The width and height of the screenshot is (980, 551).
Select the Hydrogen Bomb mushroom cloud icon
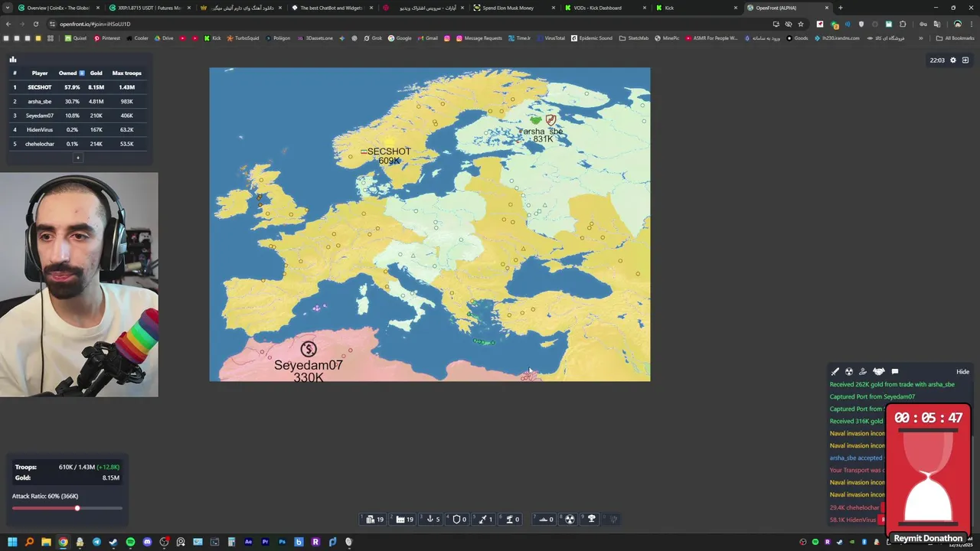point(591,519)
